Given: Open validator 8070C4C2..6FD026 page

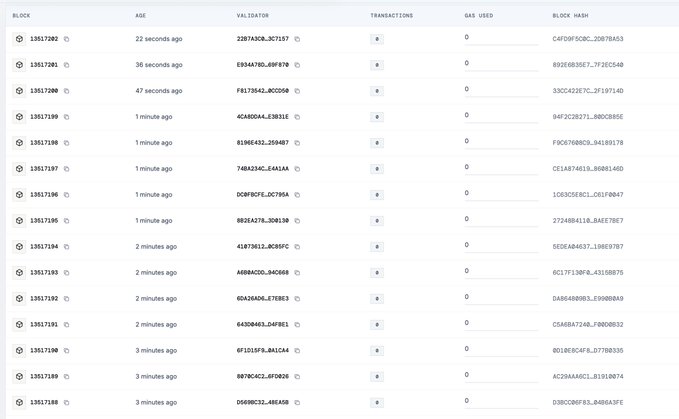Looking at the screenshot, I should (x=262, y=377).
